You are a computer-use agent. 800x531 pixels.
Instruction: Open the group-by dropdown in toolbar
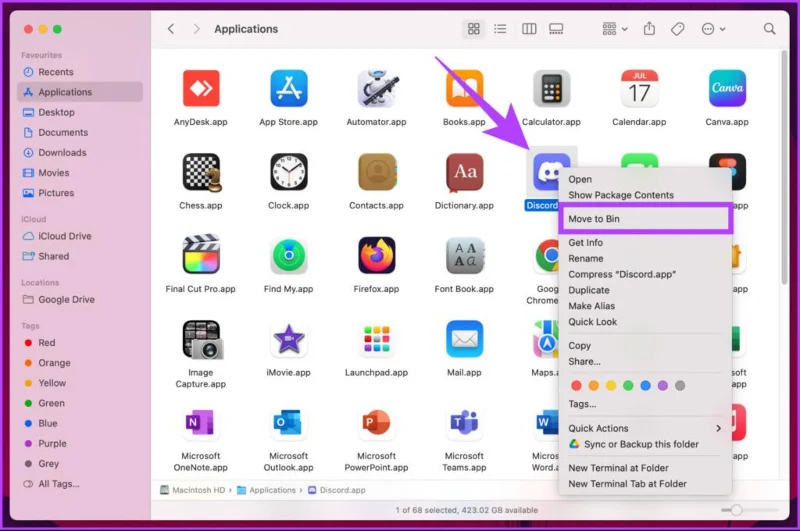click(x=615, y=29)
